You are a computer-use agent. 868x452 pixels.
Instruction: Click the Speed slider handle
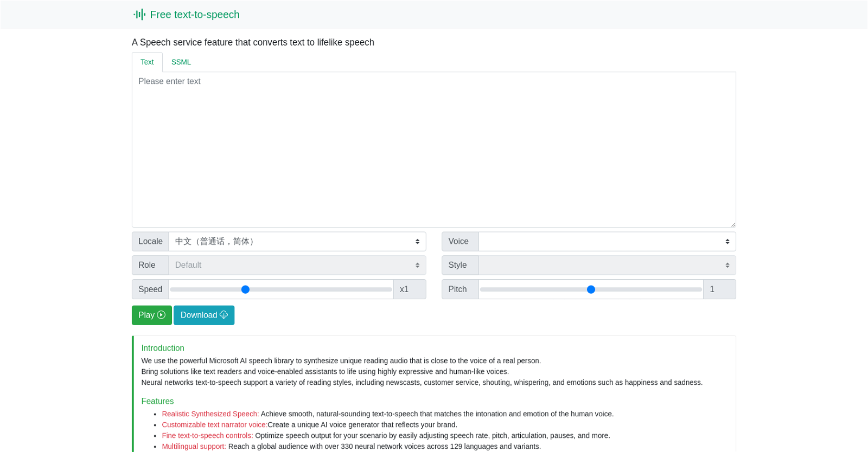coord(245,289)
